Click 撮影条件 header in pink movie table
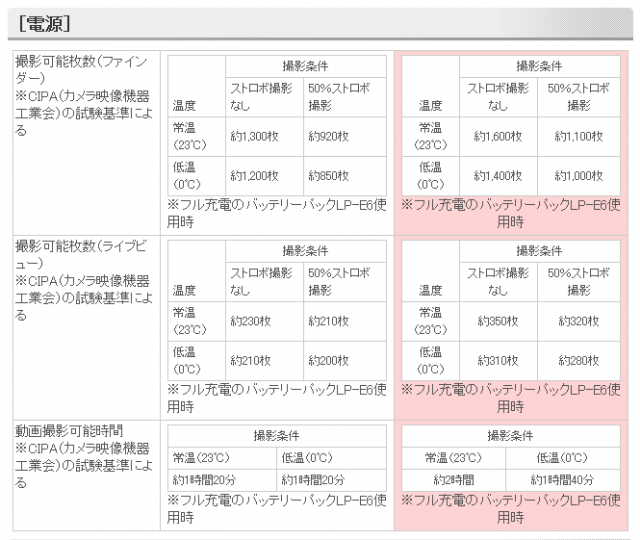Image resolution: width=640 pixels, height=540 pixels. click(511, 436)
